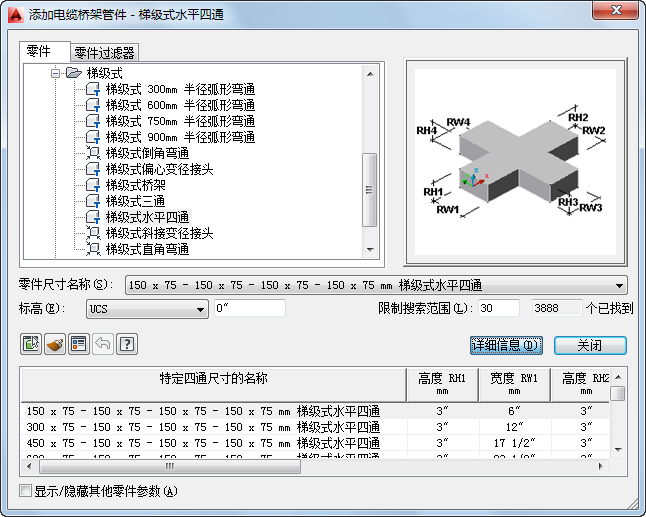The width and height of the screenshot is (646, 517).
Task: Click icon of 梯级式 300mm 半径弧形弯通
Action: coord(93,89)
